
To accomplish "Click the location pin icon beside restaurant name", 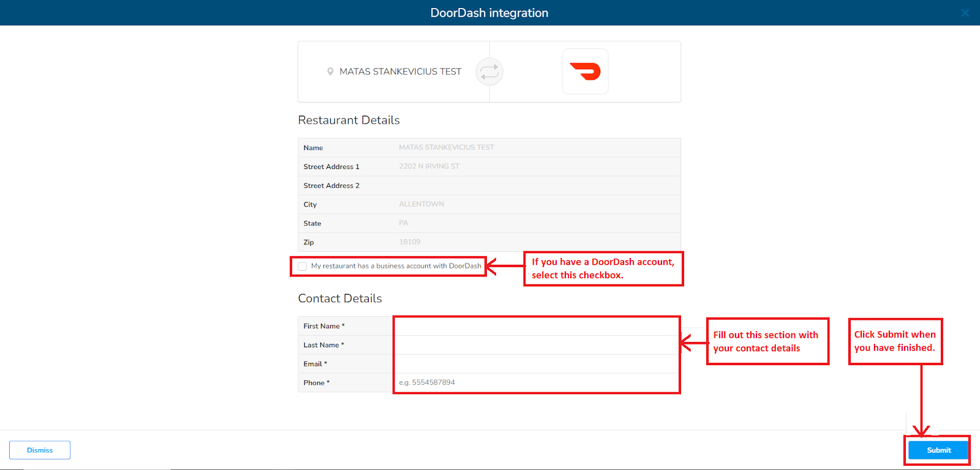I will pyautogui.click(x=330, y=72).
